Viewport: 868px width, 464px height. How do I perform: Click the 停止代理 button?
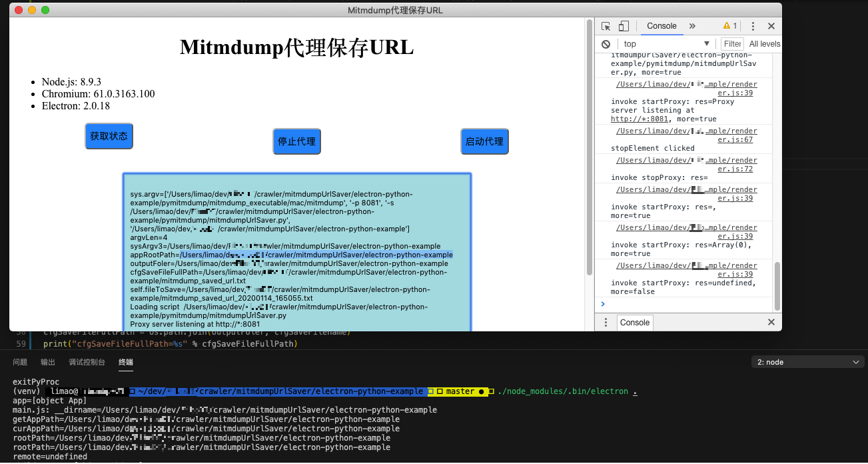coord(297,141)
